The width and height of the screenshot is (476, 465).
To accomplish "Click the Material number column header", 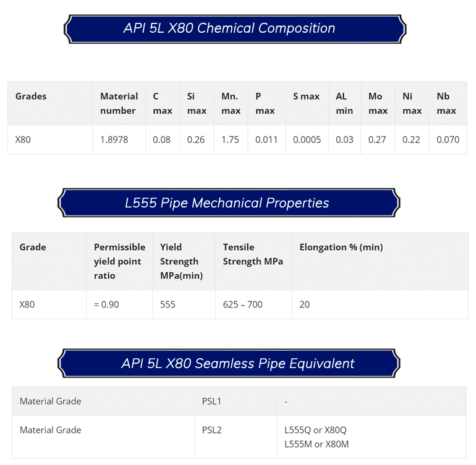I will [119, 103].
